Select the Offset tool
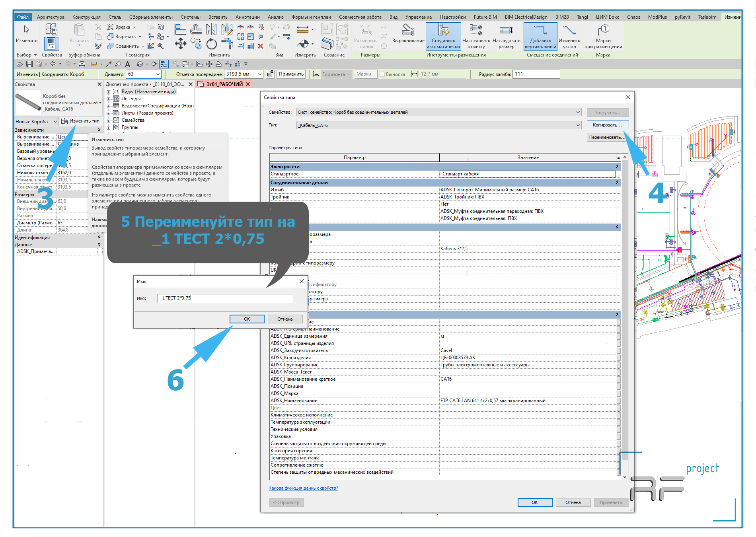756x537 pixels. [196, 29]
